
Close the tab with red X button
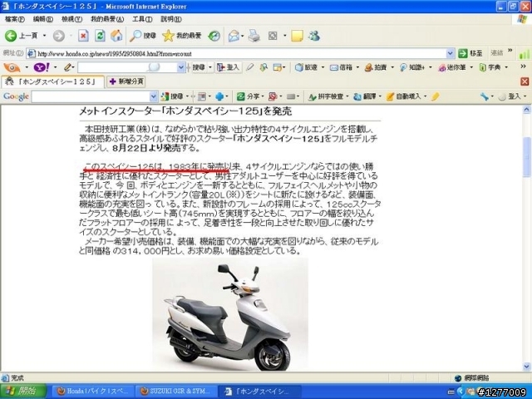click(525, 81)
